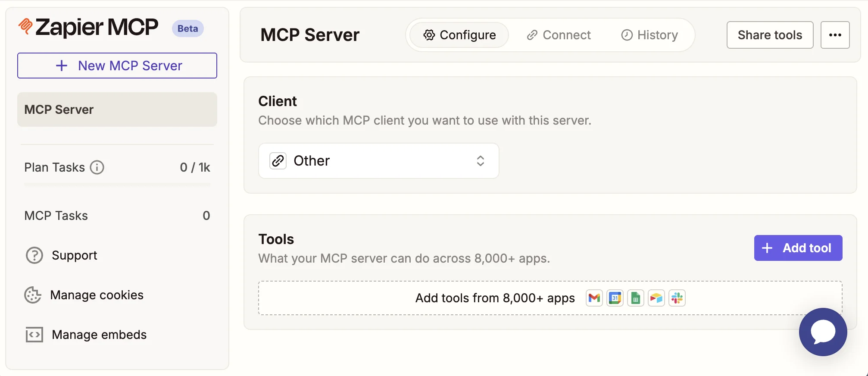Viewport: 868px width, 376px height.
Task: Click the Configure gear icon
Action: [x=429, y=35]
